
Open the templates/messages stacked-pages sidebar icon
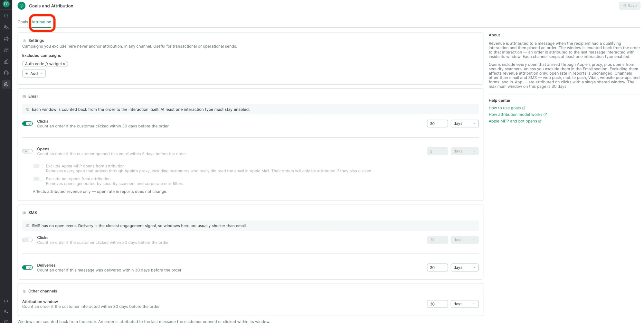tap(6, 50)
